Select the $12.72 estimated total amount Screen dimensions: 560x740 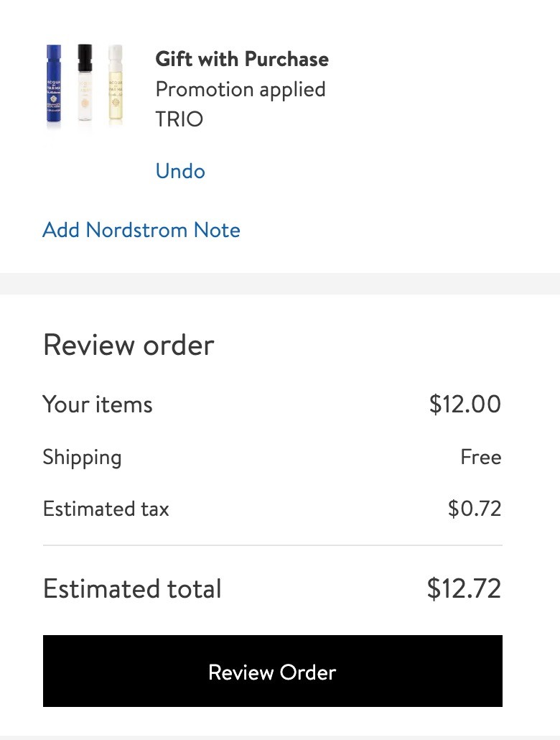pos(464,588)
